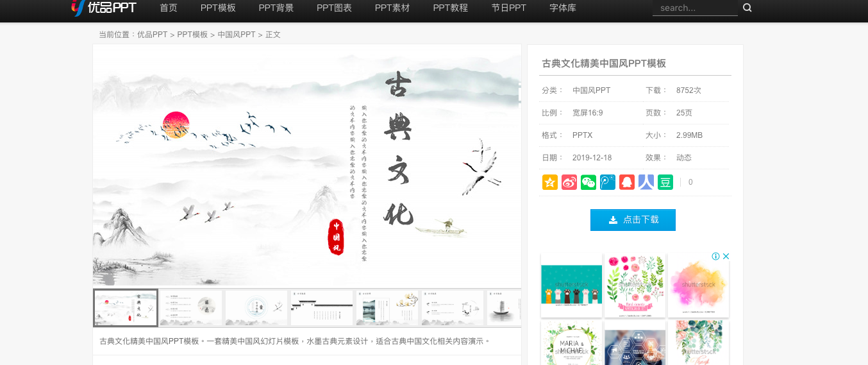Focus the search input field

pos(694,8)
